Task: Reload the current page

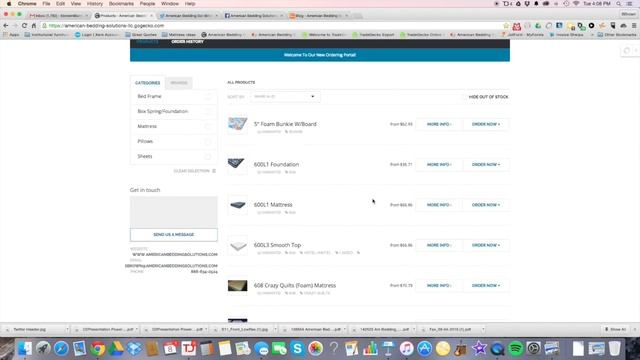Action: pyautogui.click(x=24, y=25)
